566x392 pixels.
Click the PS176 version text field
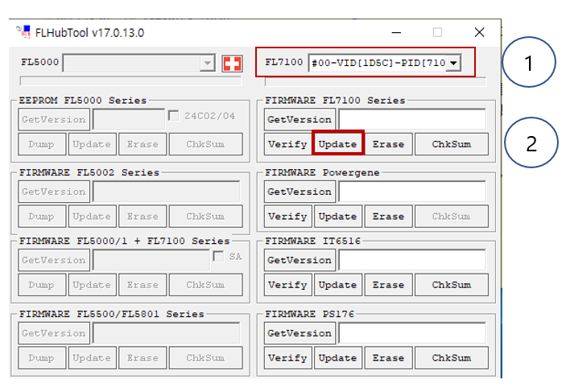coord(412,333)
